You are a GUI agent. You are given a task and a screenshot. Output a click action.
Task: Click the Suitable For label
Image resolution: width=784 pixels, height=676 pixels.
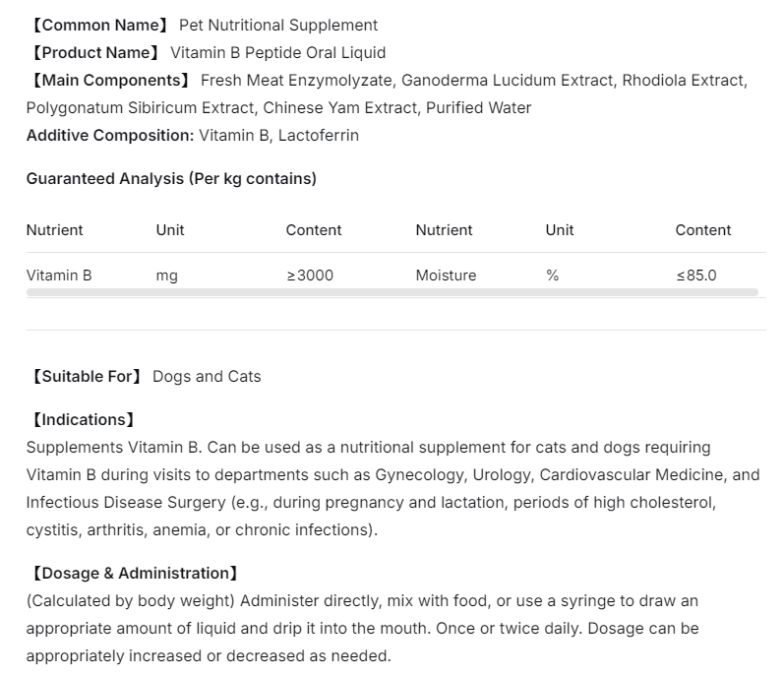click(x=85, y=376)
